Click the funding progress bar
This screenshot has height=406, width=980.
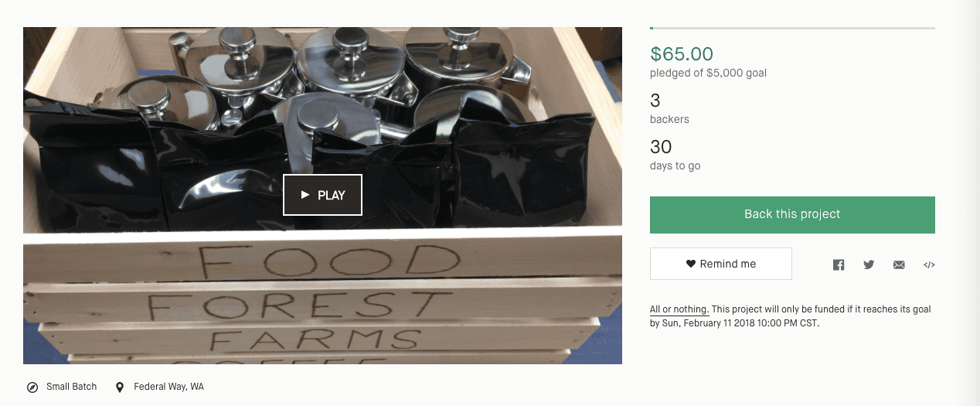(792, 28)
